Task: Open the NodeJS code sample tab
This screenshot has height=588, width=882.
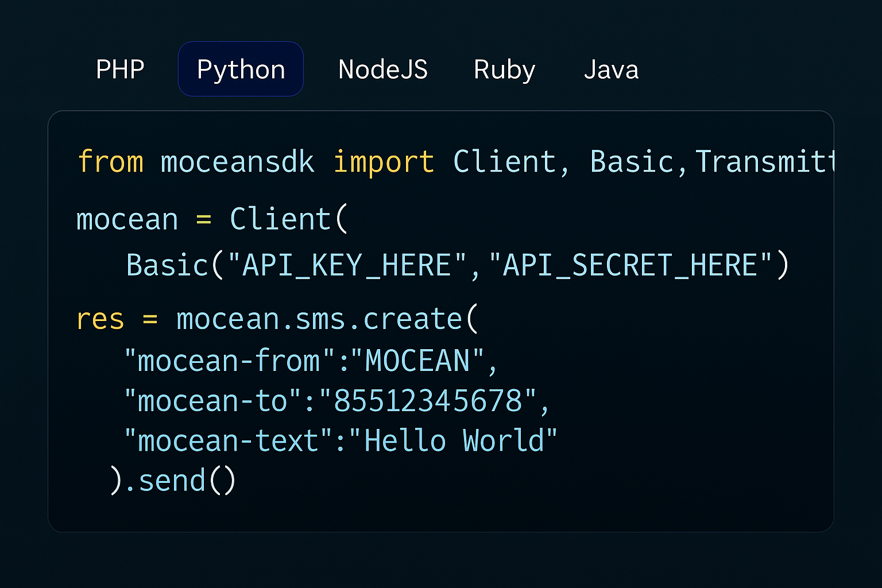Action: coord(383,69)
